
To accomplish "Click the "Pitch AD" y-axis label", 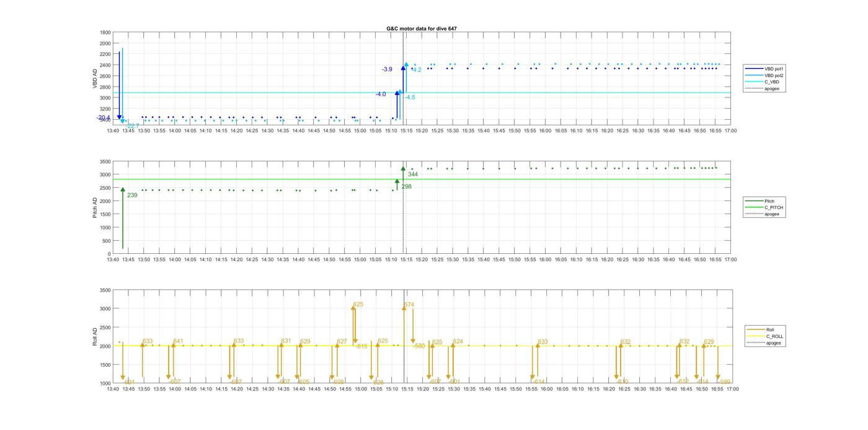I will pyautogui.click(x=95, y=207).
